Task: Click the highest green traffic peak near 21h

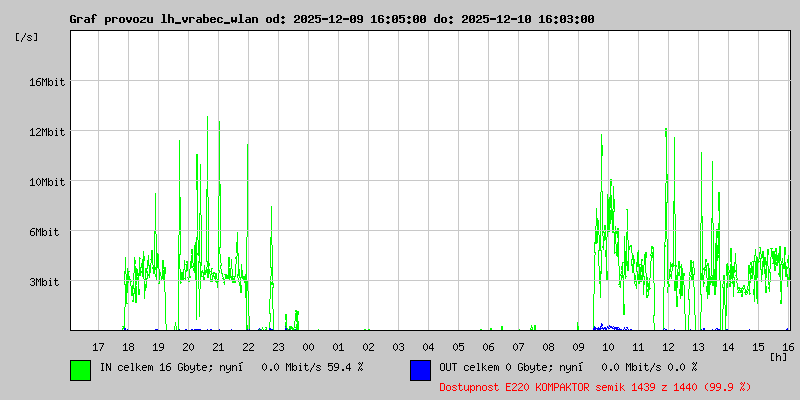Action: (x=207, y=118)
